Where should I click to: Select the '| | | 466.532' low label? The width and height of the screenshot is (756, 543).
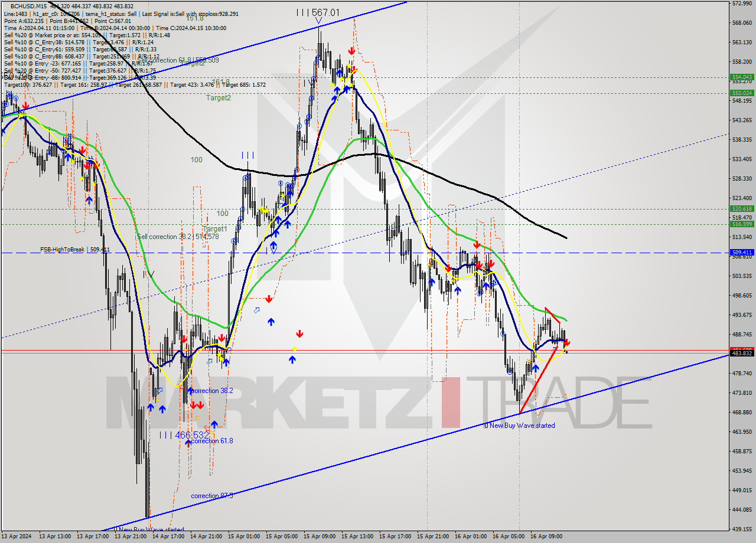pos(184,435)
